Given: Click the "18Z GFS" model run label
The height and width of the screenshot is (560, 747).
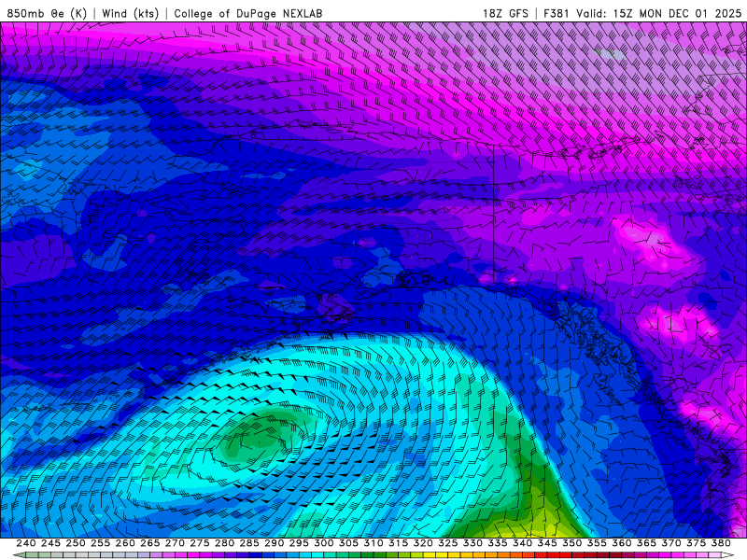Looking at the screenshot, I should [505, 13].
